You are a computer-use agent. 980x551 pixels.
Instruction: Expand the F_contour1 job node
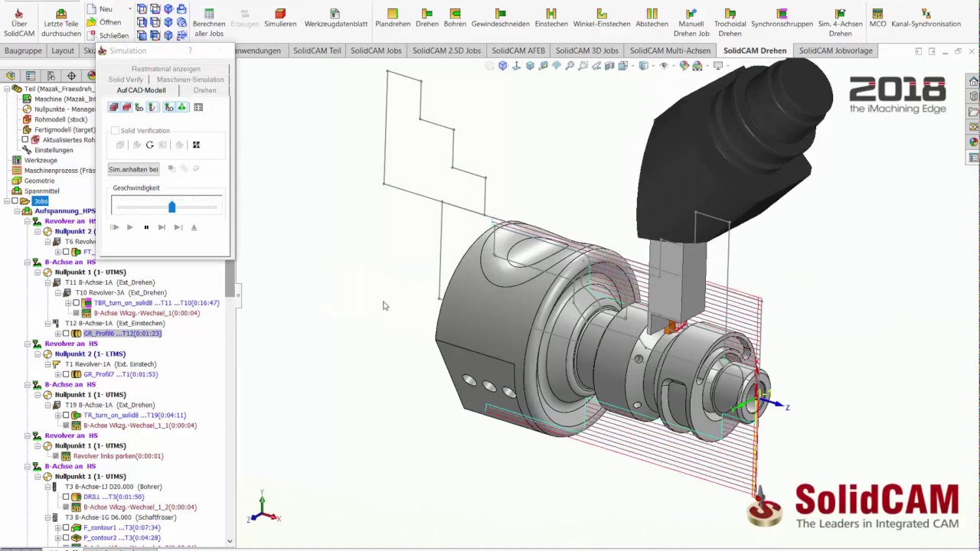tap(57, 527)
